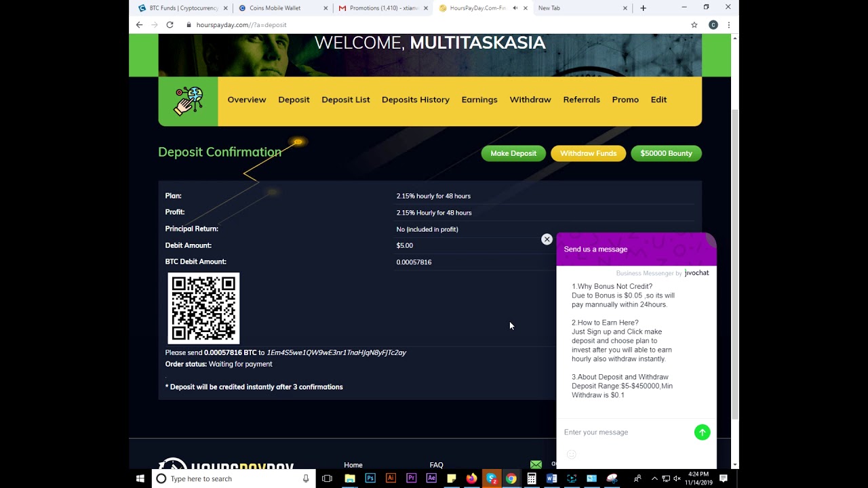This screenshot has height=488, width=868.
Task: Open Overview menu item
Action: (x=247, y=100)
